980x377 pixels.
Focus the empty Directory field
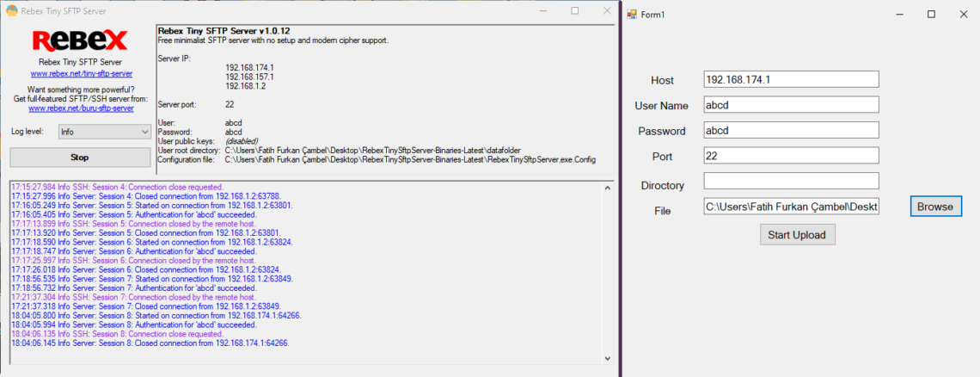coord(791,181)
